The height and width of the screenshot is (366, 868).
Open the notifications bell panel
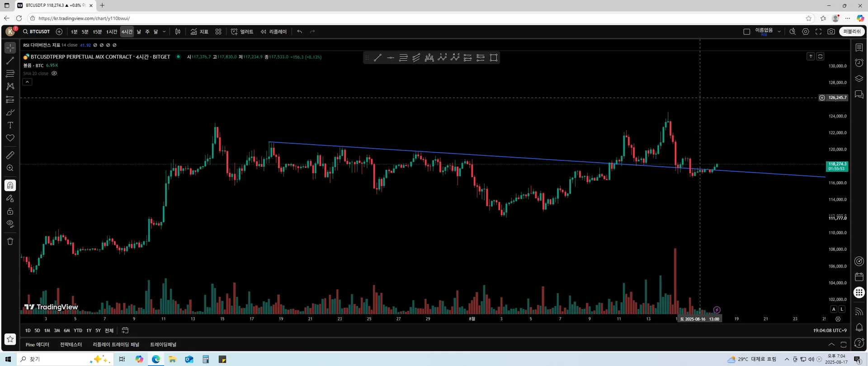(x=859, y=328)
